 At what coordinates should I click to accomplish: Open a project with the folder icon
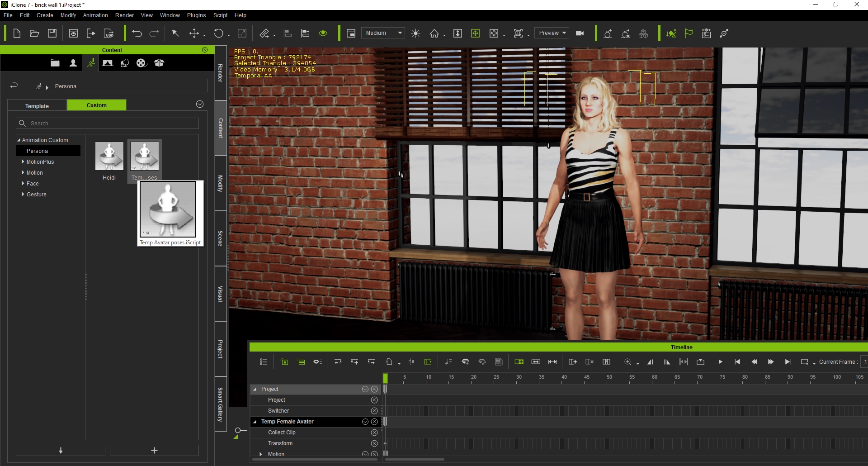pyautogui.click(x=34, y=33)
